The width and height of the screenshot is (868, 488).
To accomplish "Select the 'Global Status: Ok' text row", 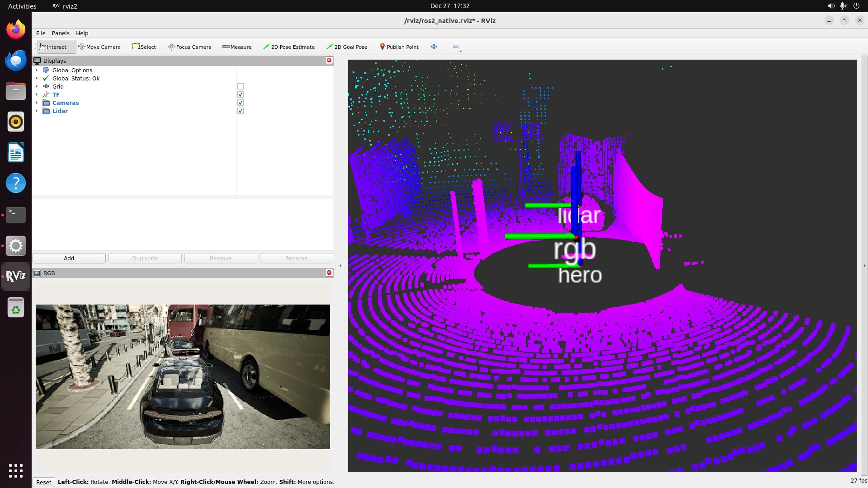I will click(x=76, y=78).
